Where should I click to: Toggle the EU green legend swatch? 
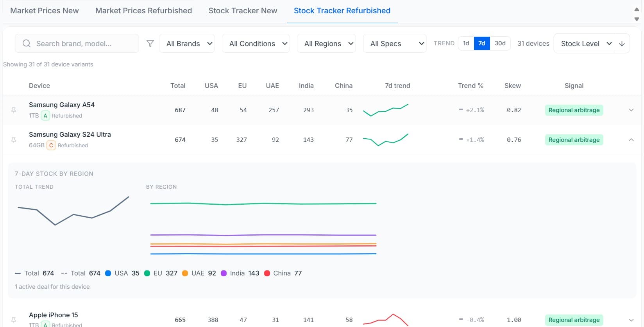(x=147, y=273)
